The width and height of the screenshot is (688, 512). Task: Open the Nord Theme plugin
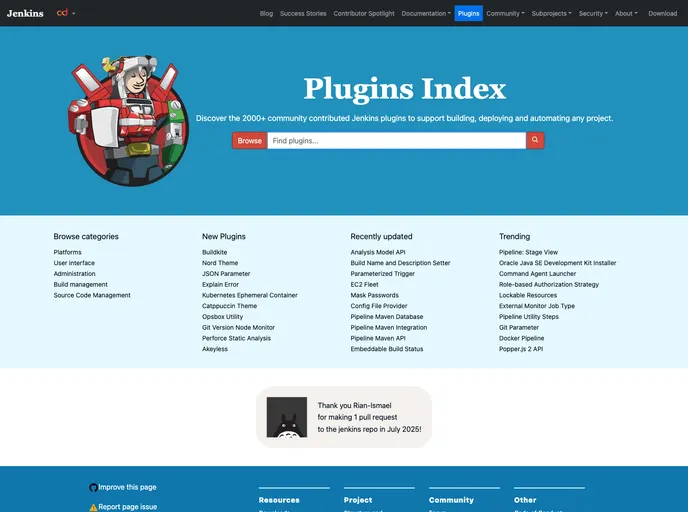220,263
